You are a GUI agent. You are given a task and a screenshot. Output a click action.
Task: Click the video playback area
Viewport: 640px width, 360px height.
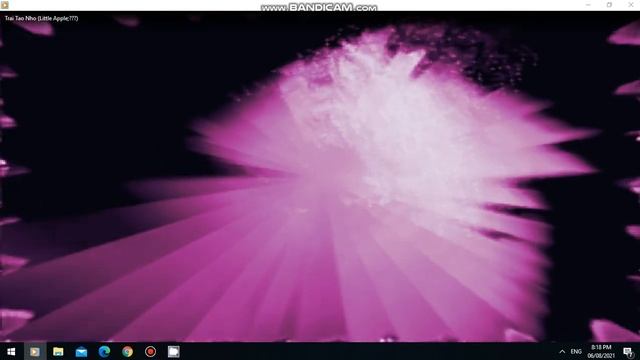pyautogui.click(x=320, y=176)
